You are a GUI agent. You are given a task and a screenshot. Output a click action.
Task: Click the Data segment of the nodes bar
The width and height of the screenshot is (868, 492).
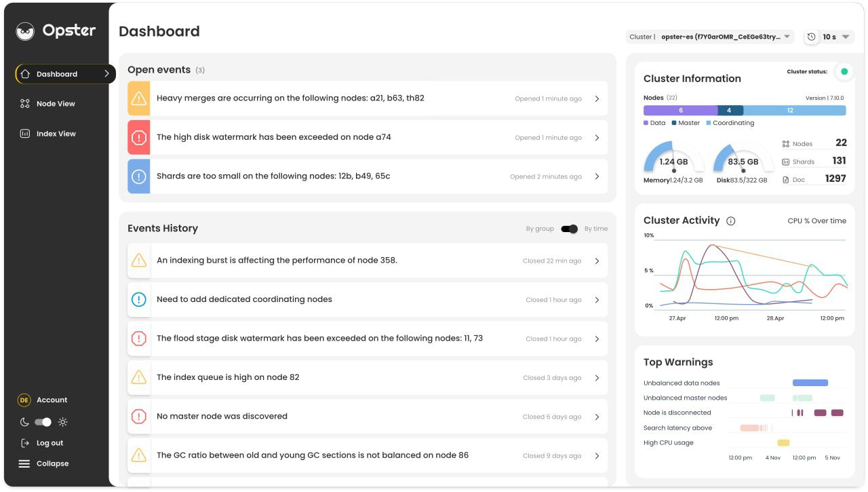pos(680,110)
